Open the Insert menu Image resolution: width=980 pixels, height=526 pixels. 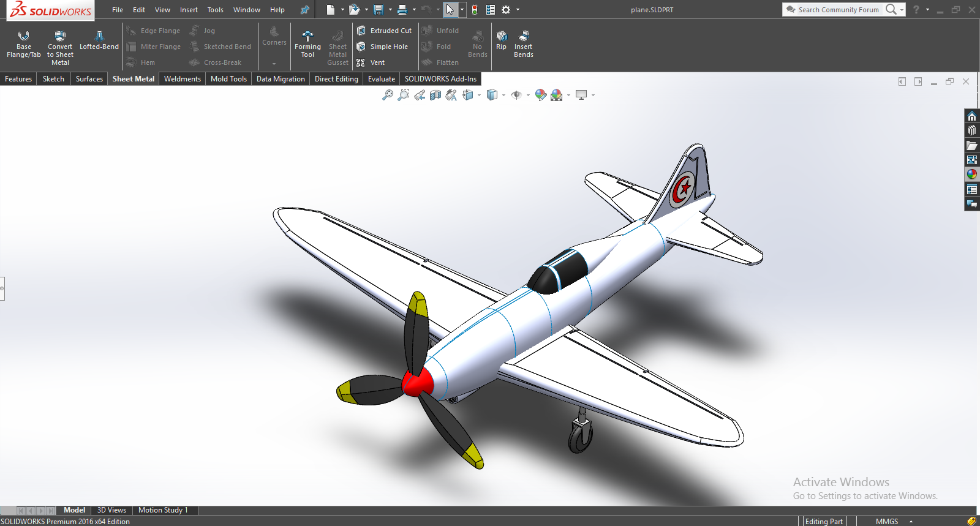coord(189,10)
